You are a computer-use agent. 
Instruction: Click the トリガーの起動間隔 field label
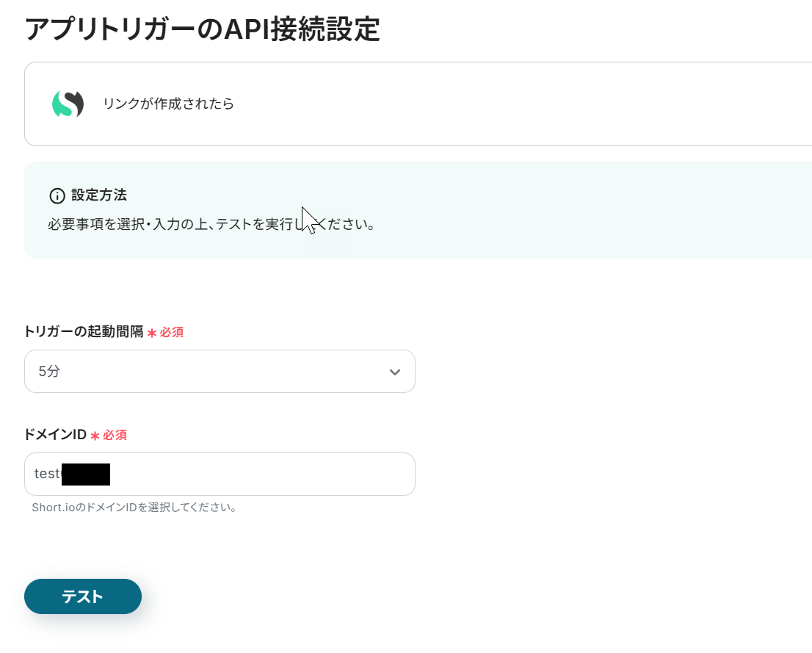tap(84, 332)
